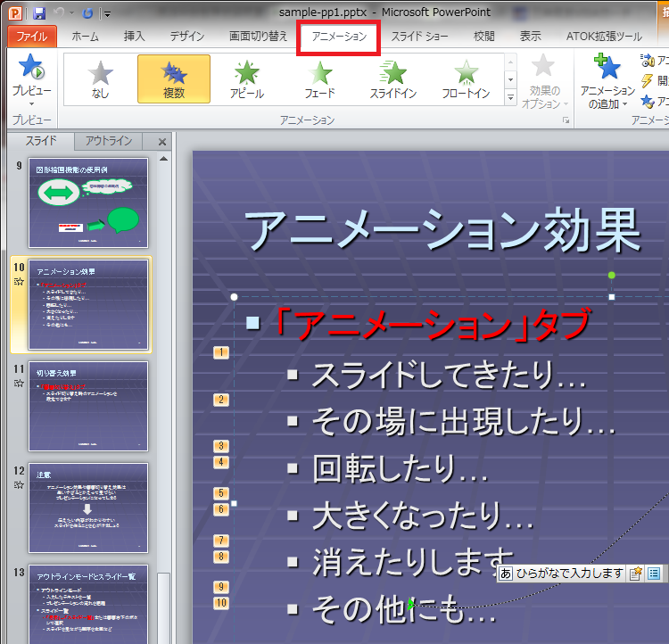Open the ファイル tab
Screen dimensions: 669x644
[x=31, y=37]
